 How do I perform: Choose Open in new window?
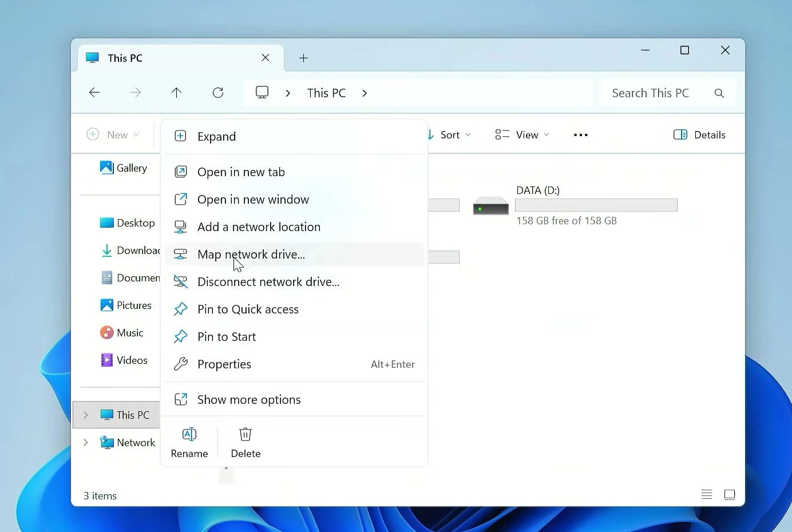[295, 200]
